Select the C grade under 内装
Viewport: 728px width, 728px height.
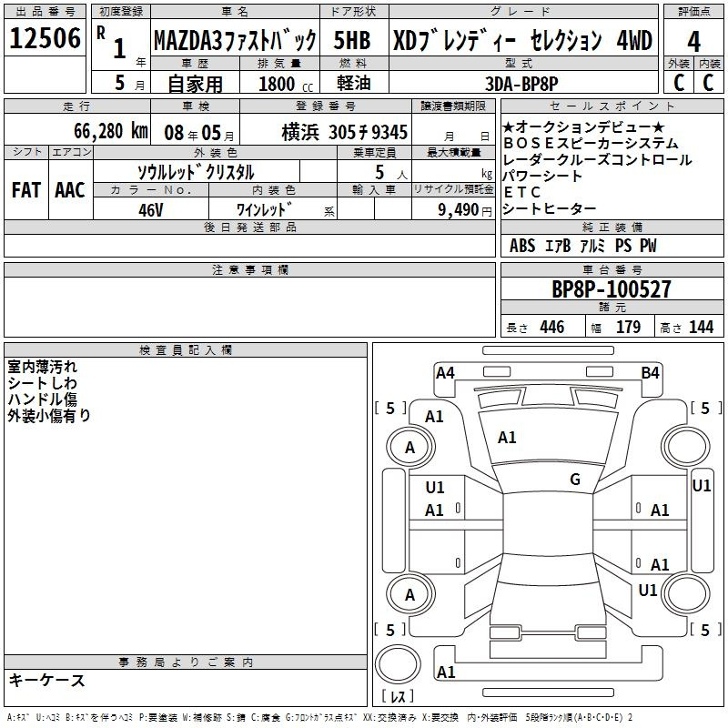tap(708, 83)
